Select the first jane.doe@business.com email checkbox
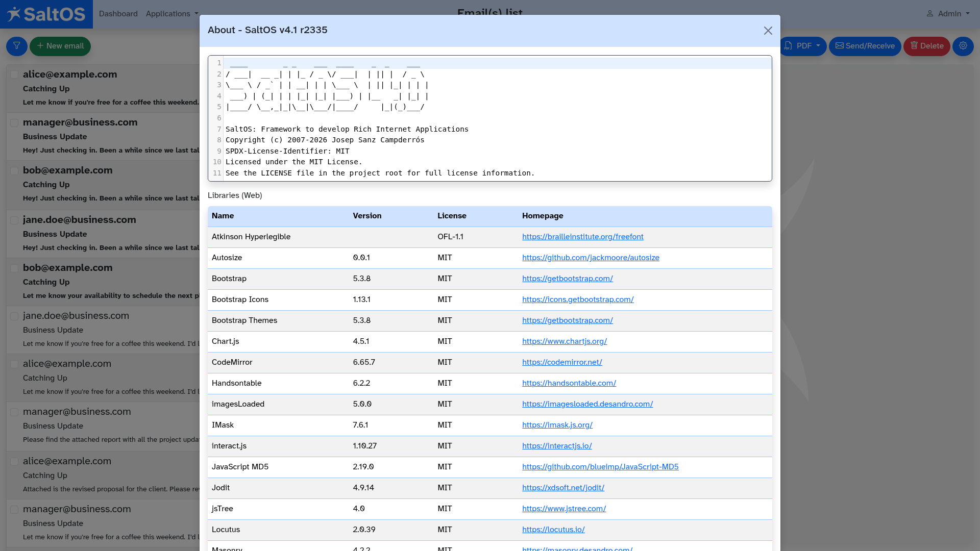The height and width of the screenshot is (551, 980). [14, 220]
